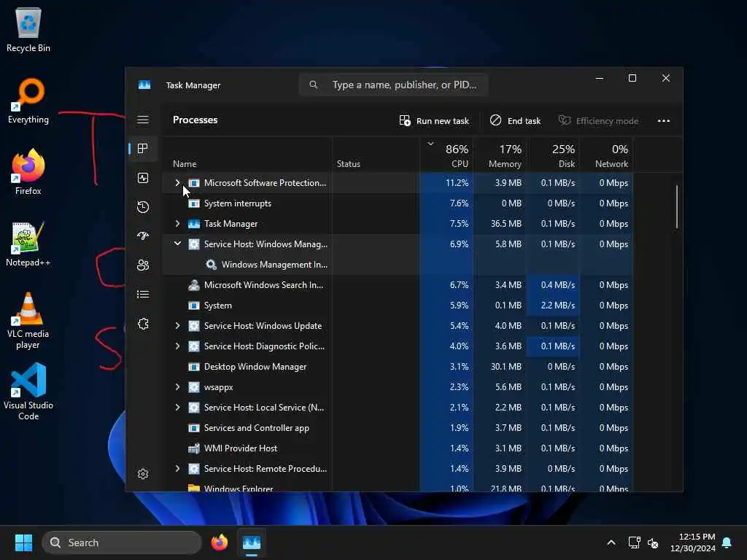
Task: Expand Service Host: Remote Procedure group
Action: pyautogui.click(x=177, y=469)
